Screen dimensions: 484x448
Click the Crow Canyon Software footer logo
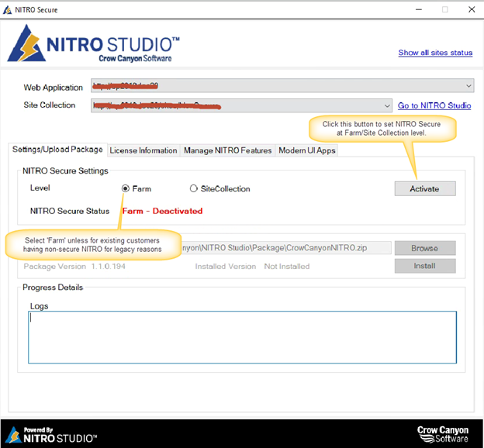point(442,434)
